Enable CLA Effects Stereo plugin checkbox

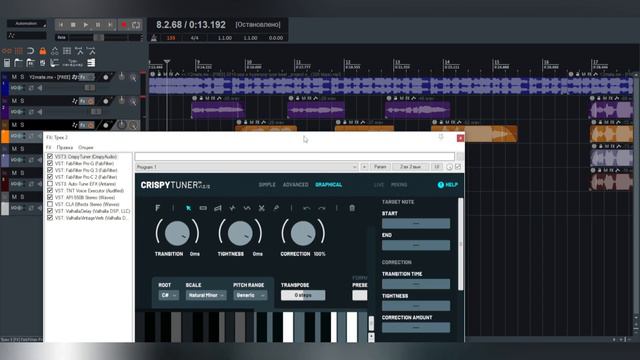(50, 204)
